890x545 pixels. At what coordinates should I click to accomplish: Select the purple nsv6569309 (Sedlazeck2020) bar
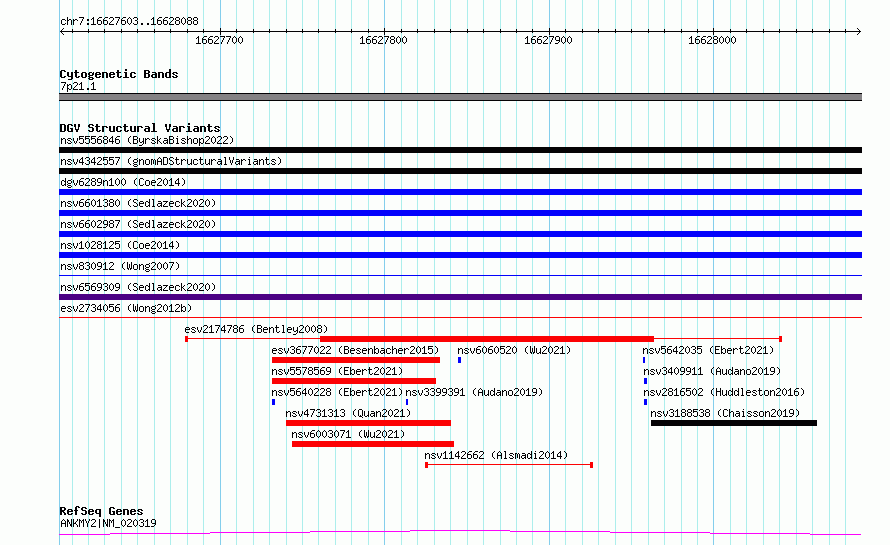pyautogui.click(x=460, y=297)
